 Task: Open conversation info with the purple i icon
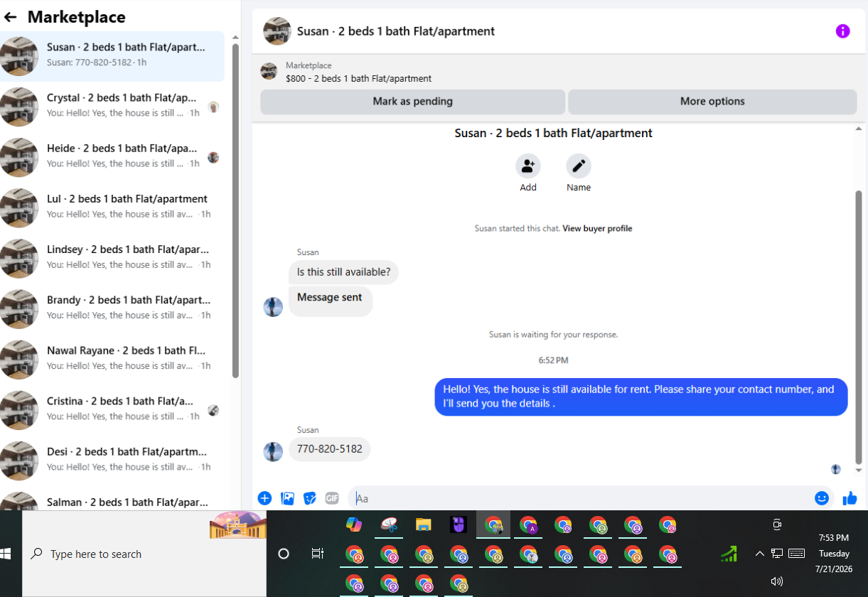[842, 31]
